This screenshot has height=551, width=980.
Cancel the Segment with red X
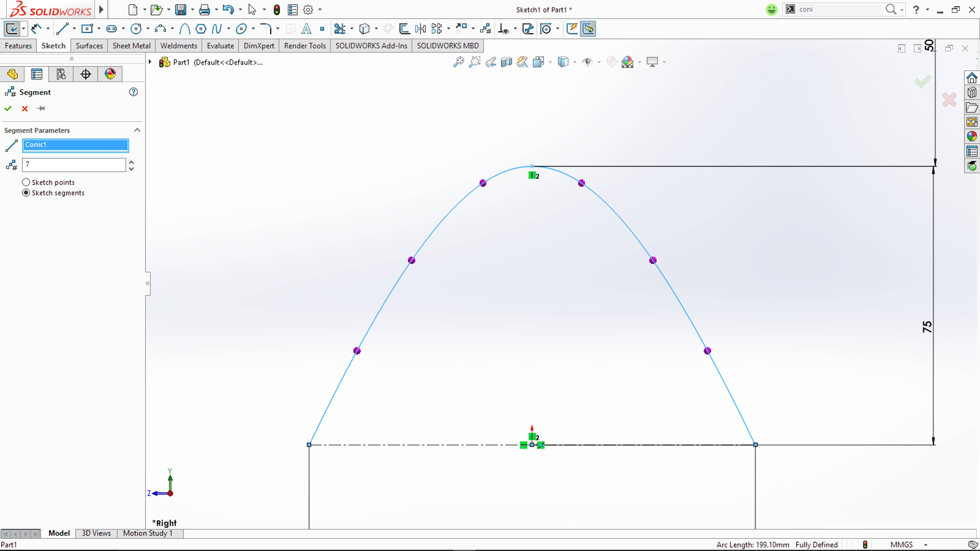25,108
